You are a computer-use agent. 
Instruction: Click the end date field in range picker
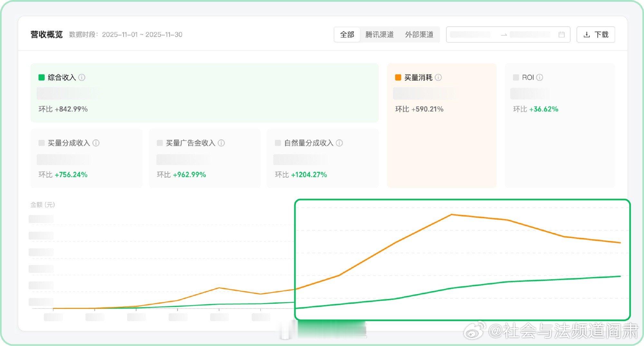coord(530,35)
